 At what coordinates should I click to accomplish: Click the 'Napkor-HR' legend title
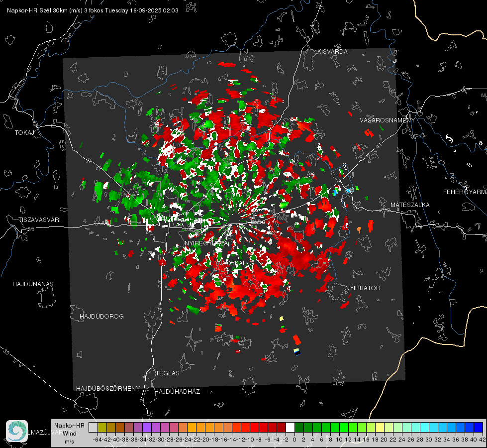(x=69, y=426)
